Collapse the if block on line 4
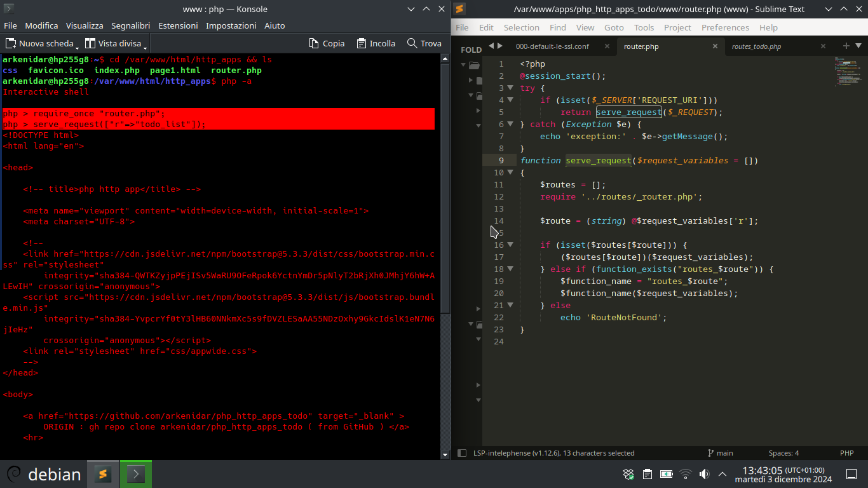 pos(510,100)
